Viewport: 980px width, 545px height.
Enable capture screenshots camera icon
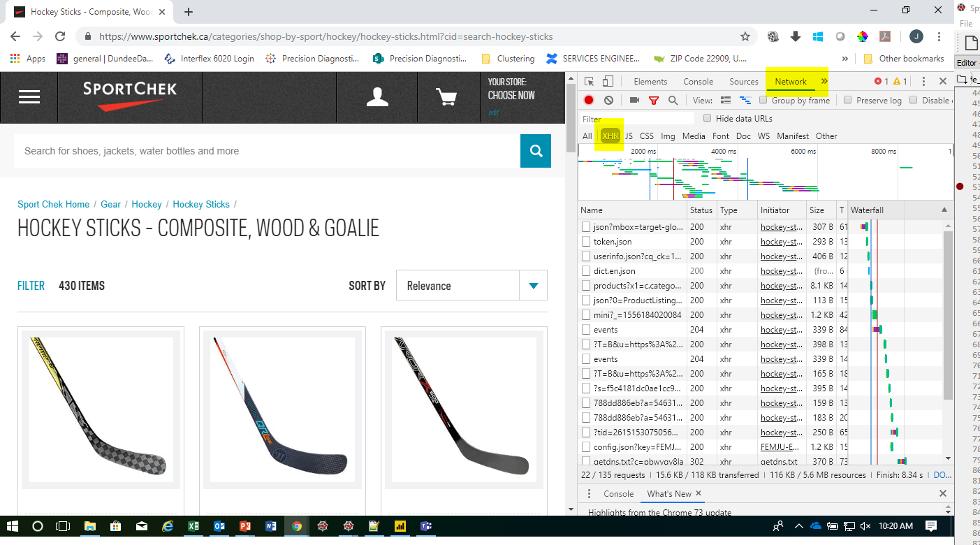click(634, 101)
